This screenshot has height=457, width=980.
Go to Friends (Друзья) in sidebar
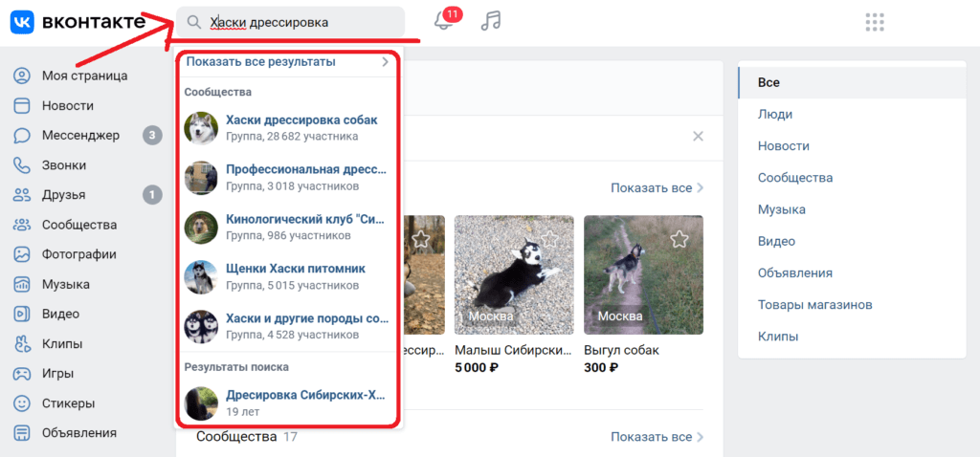(x=63, y=195)
